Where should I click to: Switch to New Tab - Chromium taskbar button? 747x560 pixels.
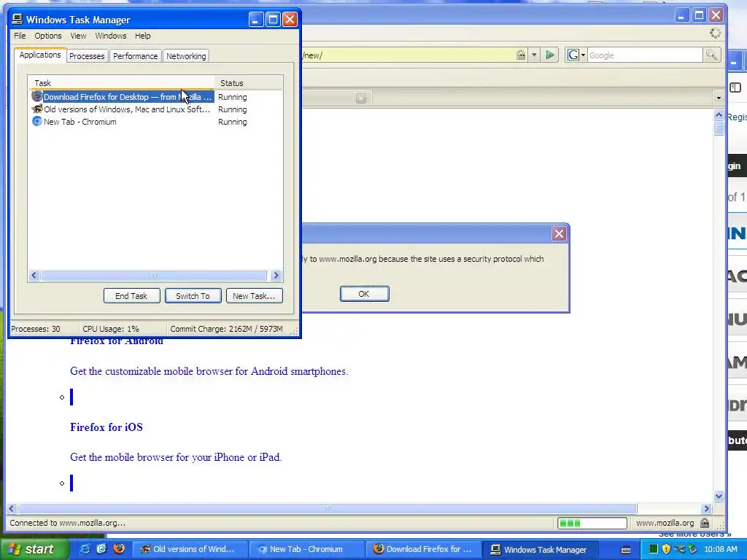coord(307,549)
